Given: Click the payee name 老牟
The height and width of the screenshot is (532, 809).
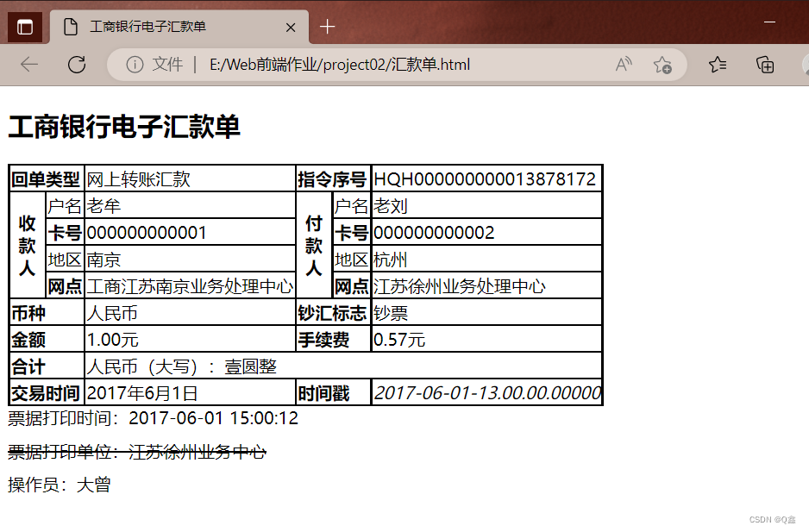Looking at the screenshot, I should (103, 206).
